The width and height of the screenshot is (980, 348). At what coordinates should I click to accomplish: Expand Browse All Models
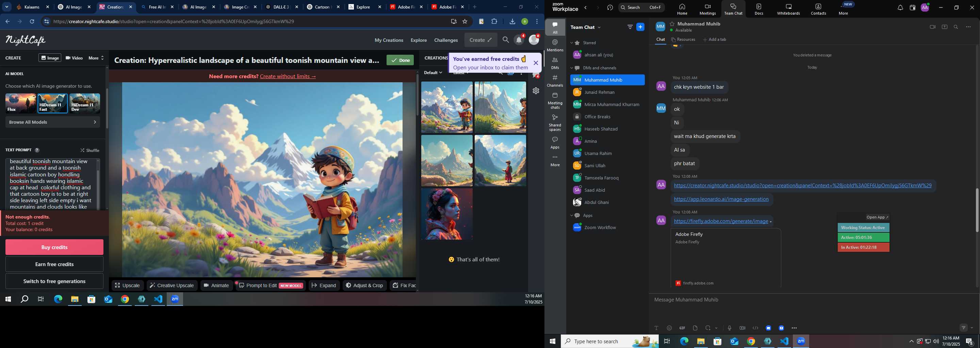point(52,122)
